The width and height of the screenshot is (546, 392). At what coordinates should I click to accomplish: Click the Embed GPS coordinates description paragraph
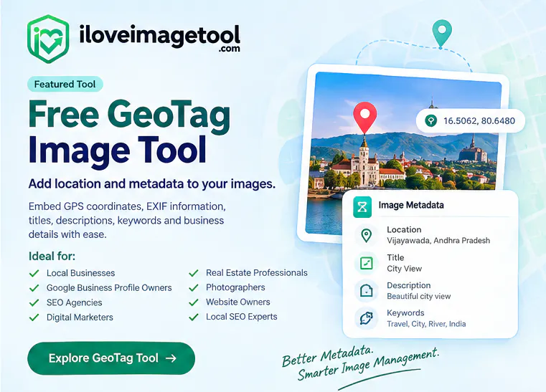pos(127,221)
